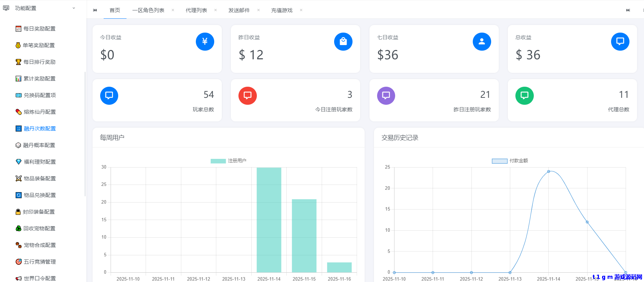
Task: Click the blue icon for 玩家总数
Action: 109,95
